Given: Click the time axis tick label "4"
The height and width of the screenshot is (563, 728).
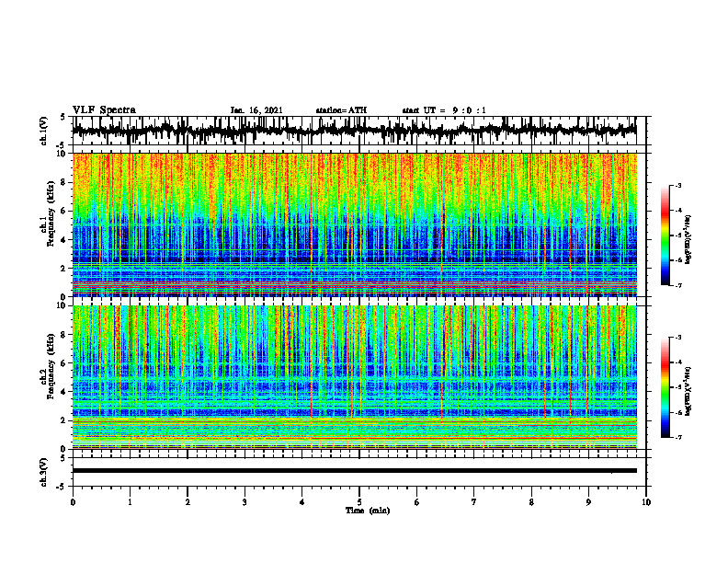Looking at the screenshot, I should pyautogui.click(x=302, y=502).
